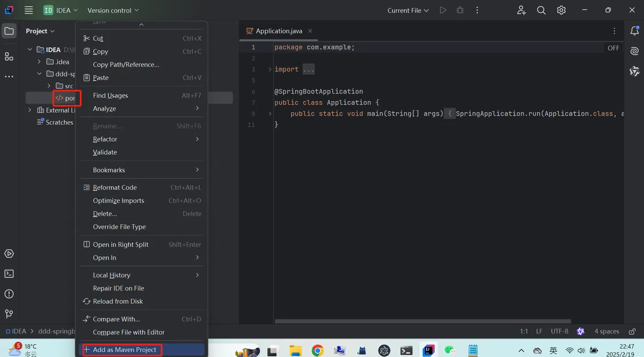Select Add as Maven Project menu item

[x=124, y=350]
